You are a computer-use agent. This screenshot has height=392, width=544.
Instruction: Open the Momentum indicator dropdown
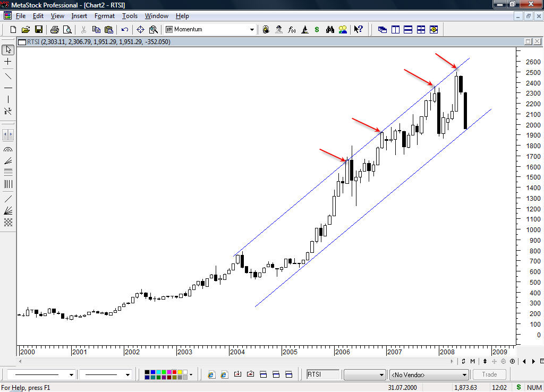252,30
